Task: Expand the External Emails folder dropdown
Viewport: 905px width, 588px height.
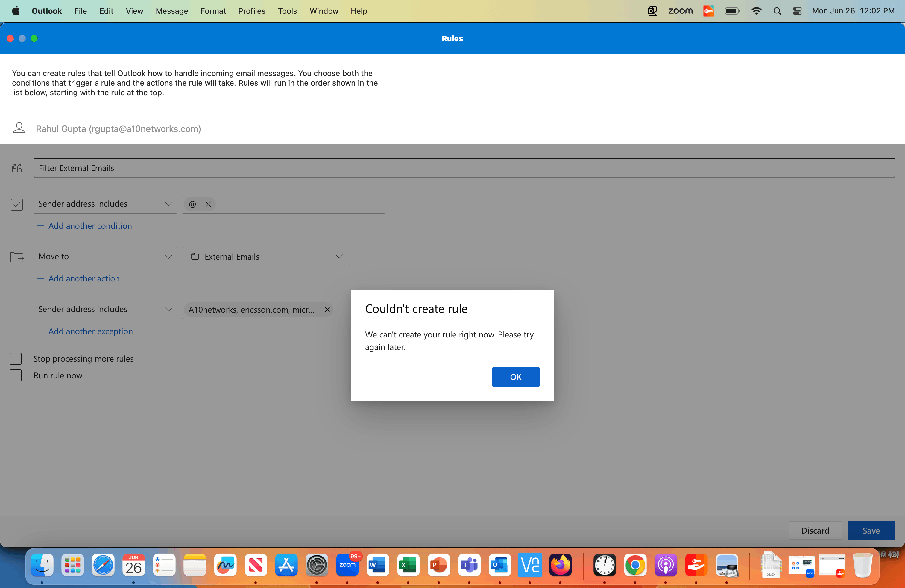Action: [x=339, y=257]
